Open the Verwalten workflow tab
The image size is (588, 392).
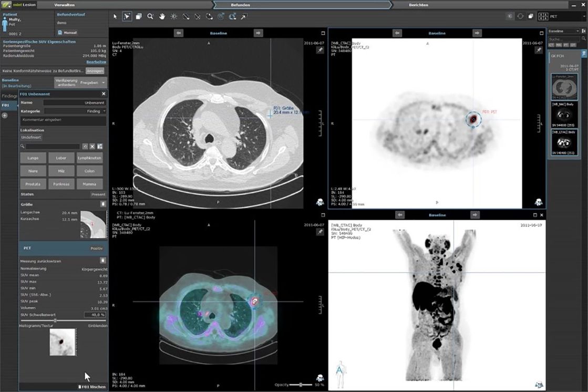click(x=65, y=5)
